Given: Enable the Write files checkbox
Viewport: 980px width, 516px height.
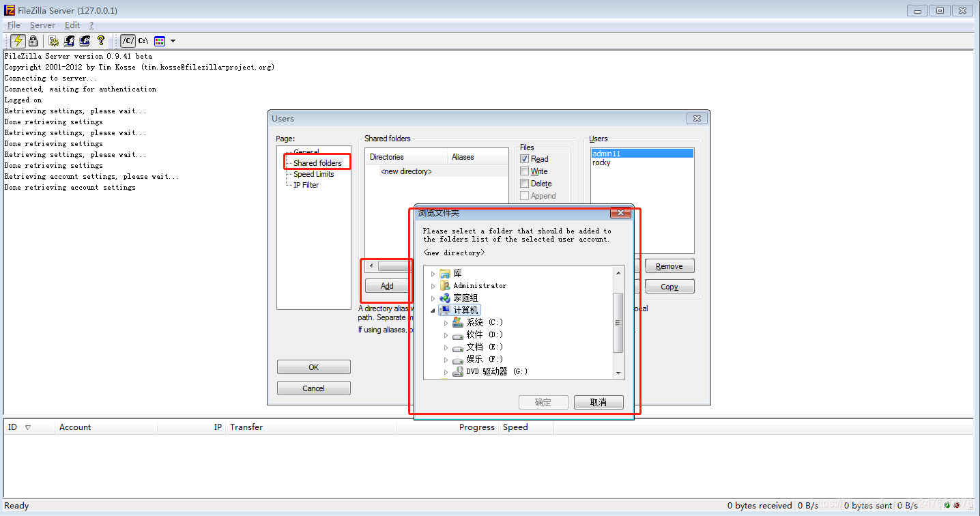Looking at the screenshot, I should coord(525,171).
